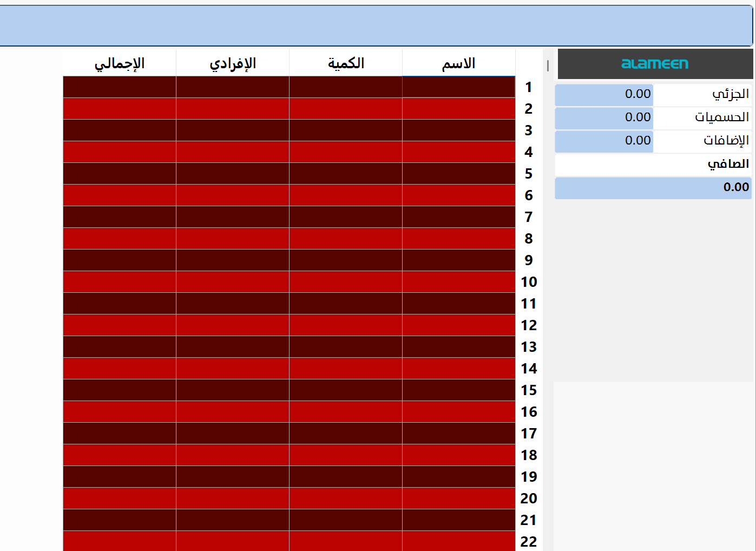Image resolution: width=756 pixels, height=551 pixels.
Task: Click the الجزئي value field showing 0.00
Action: [x=603, y=94]
